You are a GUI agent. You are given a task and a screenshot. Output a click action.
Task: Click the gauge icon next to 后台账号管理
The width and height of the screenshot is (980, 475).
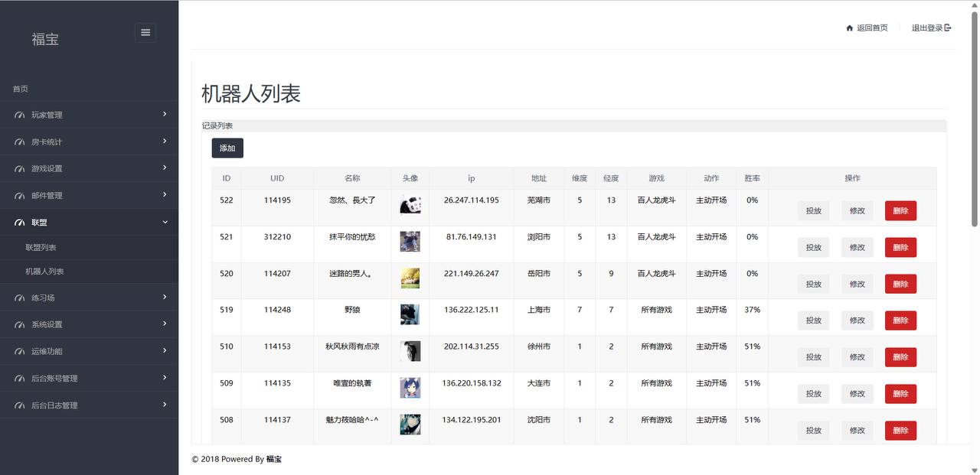(x=20, y=379)
